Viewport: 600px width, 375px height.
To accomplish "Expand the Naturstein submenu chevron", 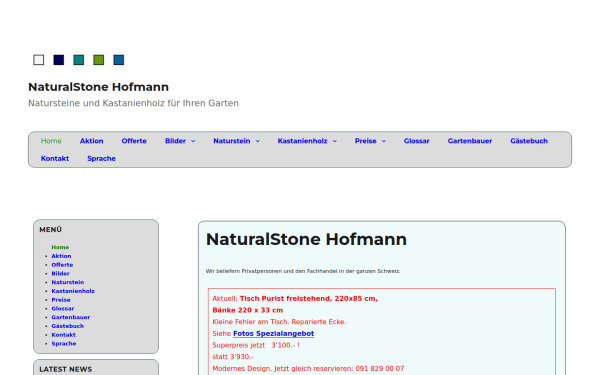I will click(x=258, y=141).
